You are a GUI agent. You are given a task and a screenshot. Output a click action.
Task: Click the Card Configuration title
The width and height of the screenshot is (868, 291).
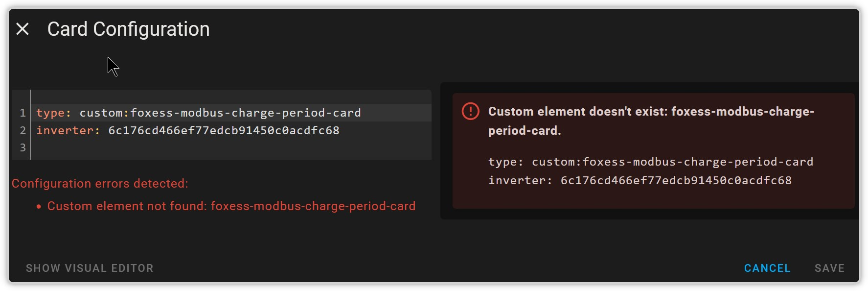point(128,29)
